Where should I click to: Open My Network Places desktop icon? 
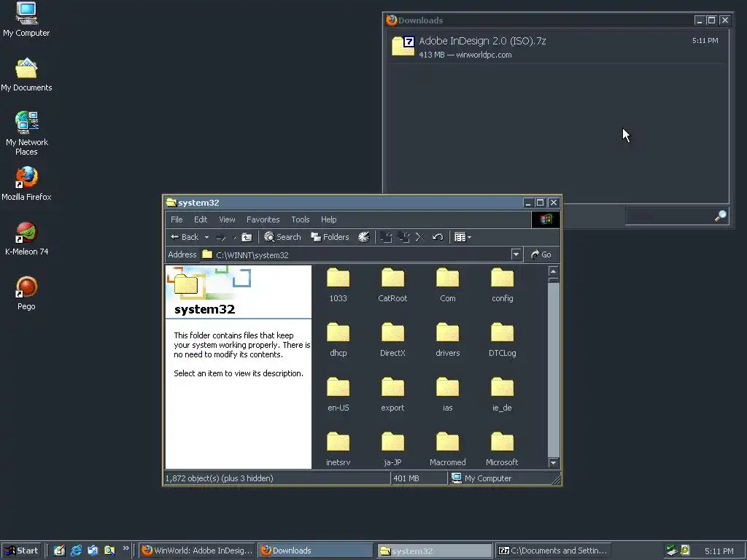26,133
